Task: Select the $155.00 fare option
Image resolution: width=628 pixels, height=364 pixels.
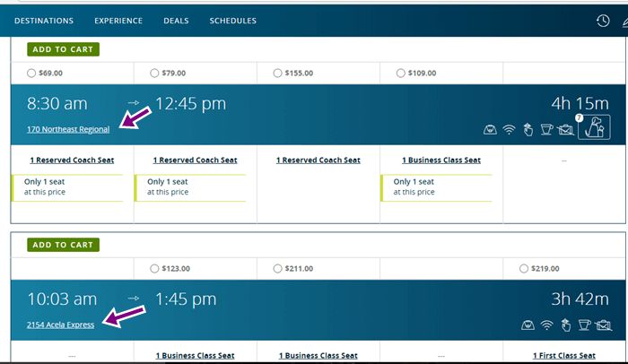Action: tap(277, 73)
